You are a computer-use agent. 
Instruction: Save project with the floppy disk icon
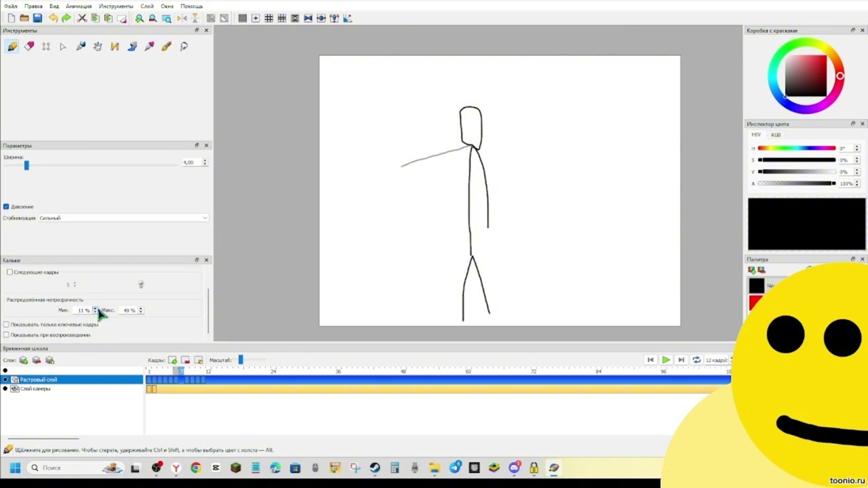pos(37,18)
